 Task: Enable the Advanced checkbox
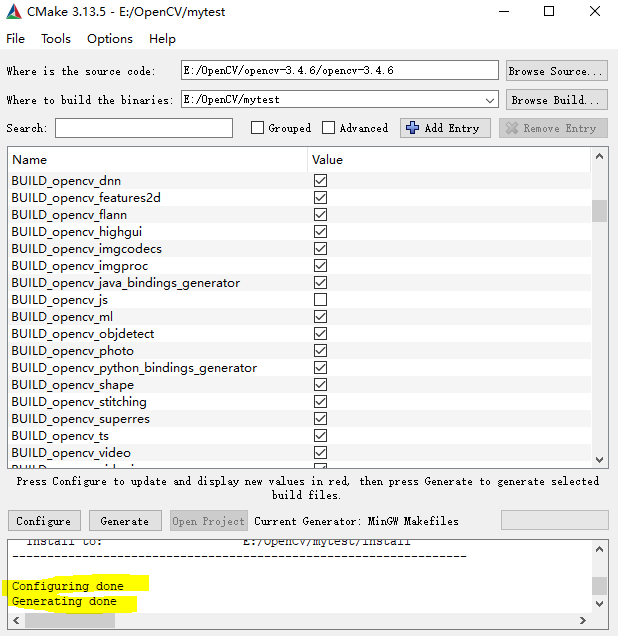328,128
